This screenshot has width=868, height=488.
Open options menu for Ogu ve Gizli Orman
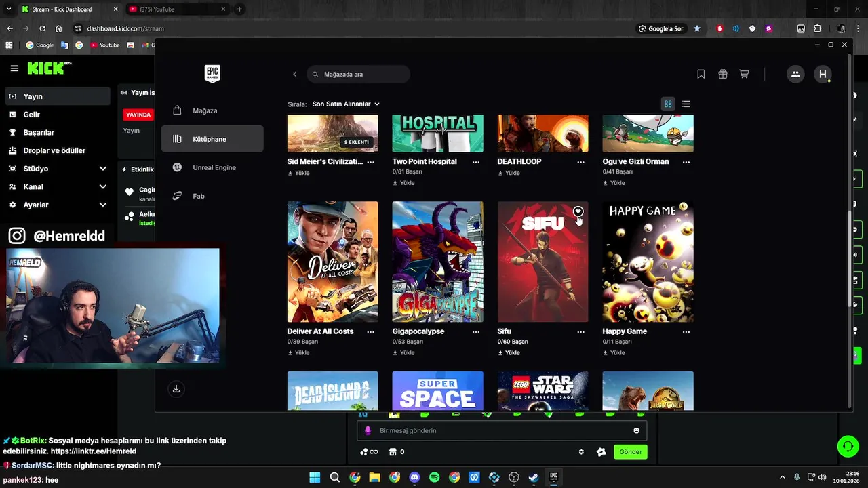(x=686, y=162)
